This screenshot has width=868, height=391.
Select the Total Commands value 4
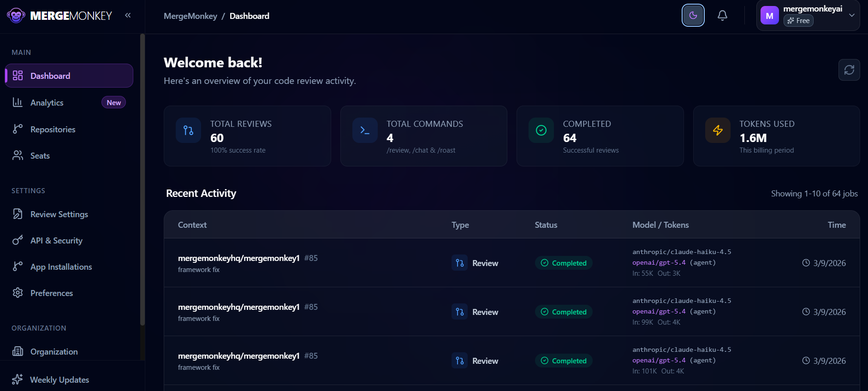pyautogui.click(x=390, y=138)
